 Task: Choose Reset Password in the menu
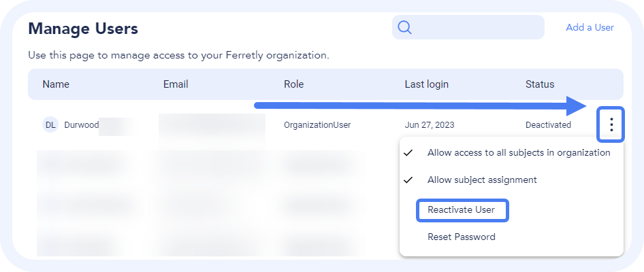461,237
